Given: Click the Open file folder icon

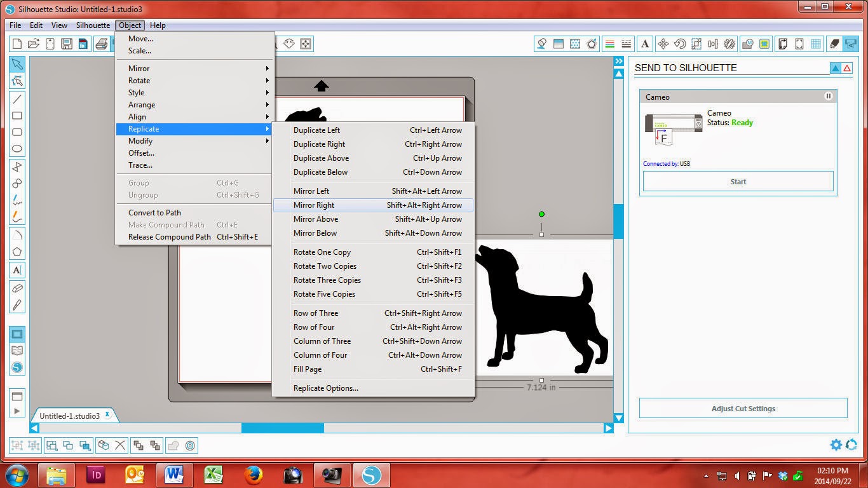Looking at the screenshot, I should click(34, 44).
